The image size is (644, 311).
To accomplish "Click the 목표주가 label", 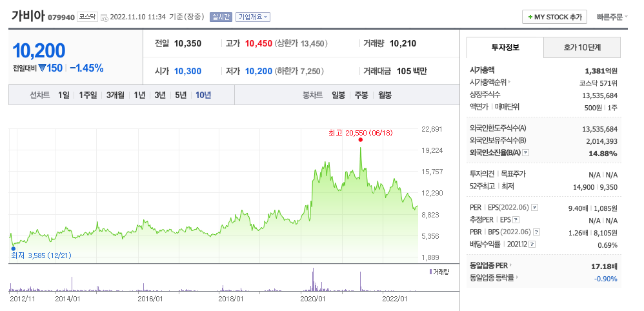I will [x=514, y=174].
